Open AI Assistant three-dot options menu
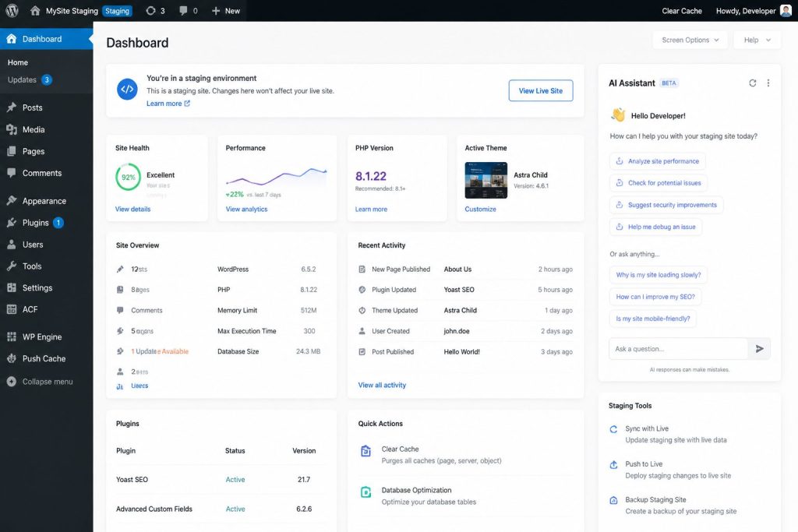 tap(768, 83)
